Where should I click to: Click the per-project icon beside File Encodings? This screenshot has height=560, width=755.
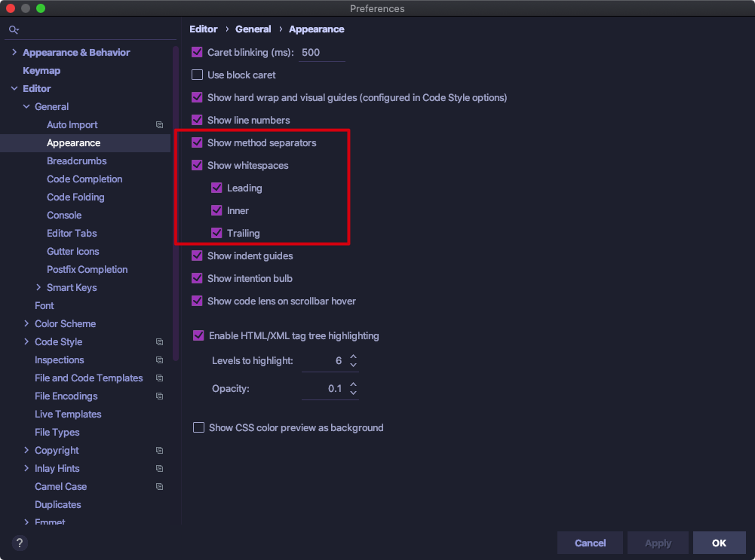pyautogui.click(x=159, y=396)
